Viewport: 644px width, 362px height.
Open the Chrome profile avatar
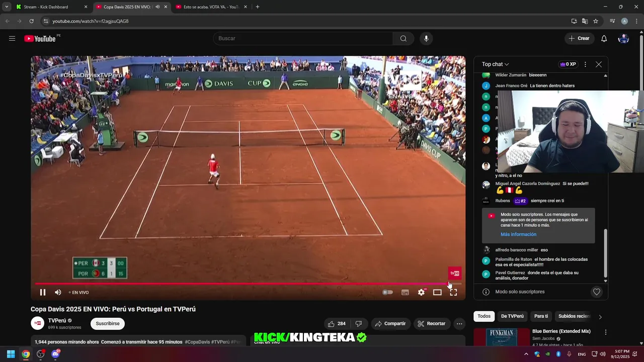(x=624, y=21)
